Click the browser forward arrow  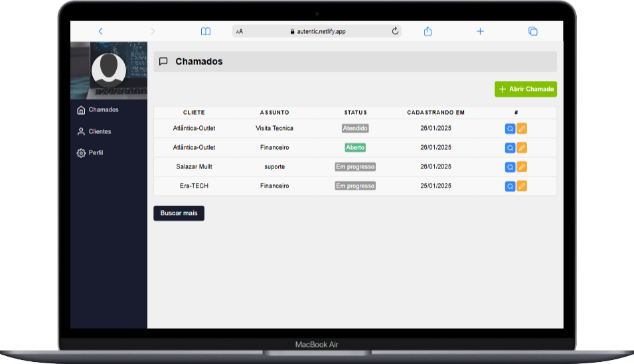(153, 31)
